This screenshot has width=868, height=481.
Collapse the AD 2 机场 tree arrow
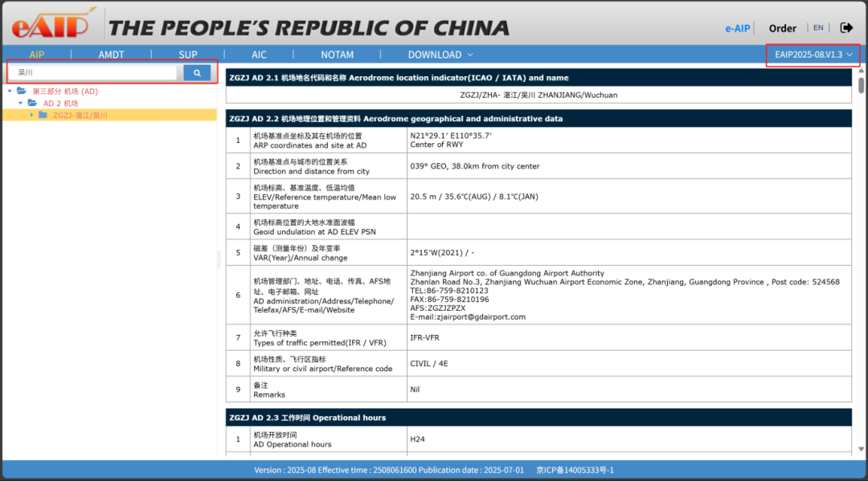[21, 104]
